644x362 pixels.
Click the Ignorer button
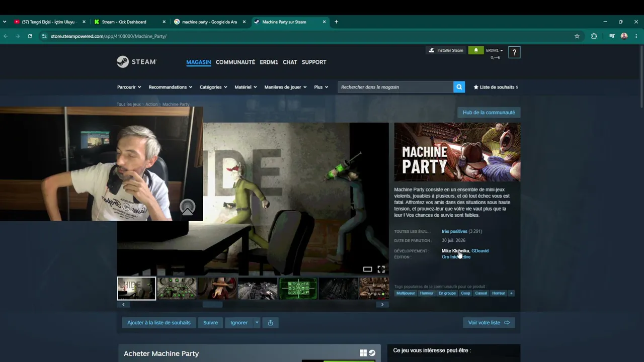coord(239,323)
